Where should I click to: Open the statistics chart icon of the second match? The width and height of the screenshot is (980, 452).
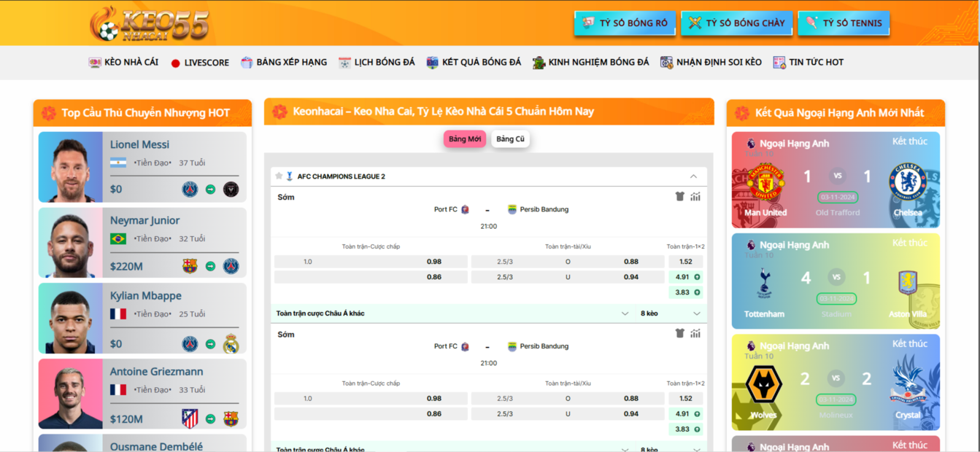pos(695,333)
